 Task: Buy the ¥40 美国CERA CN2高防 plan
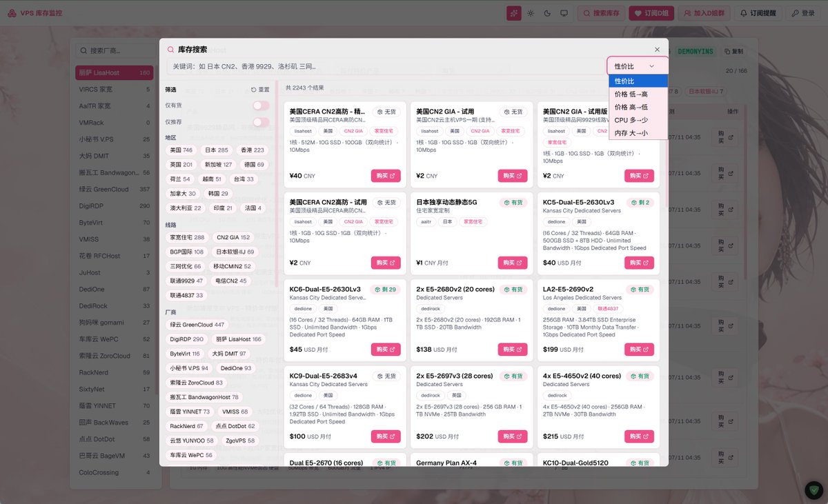386,176
